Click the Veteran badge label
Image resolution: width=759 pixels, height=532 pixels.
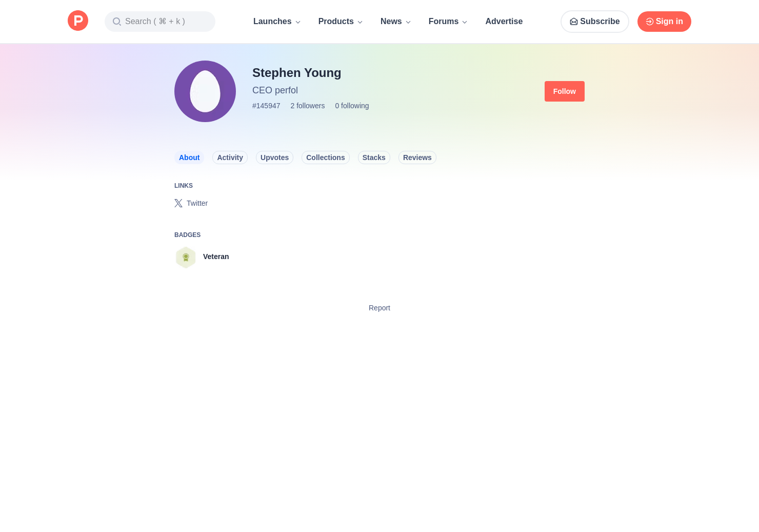point(216,257)
